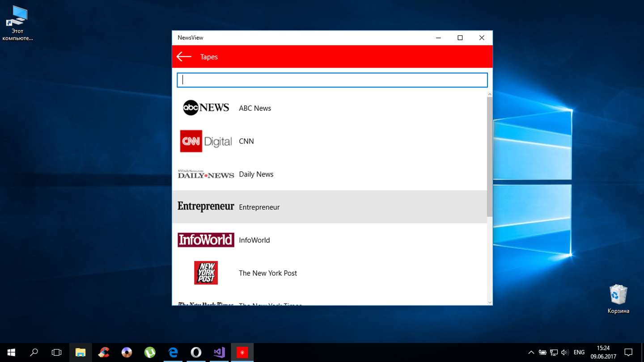644x362 pixels.
Task: Click the scrollbar down arrow in the feed list
Action: click(490, 303)
